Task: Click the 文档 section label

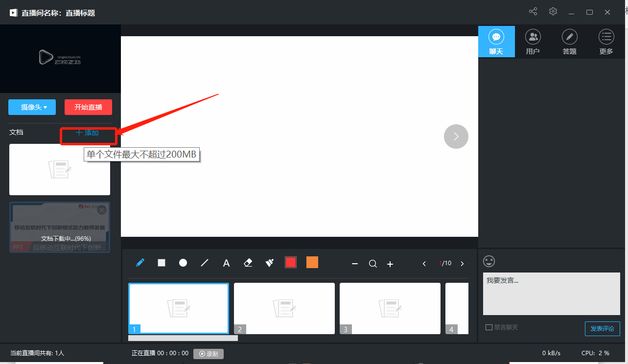Action: tap(16, 133)
